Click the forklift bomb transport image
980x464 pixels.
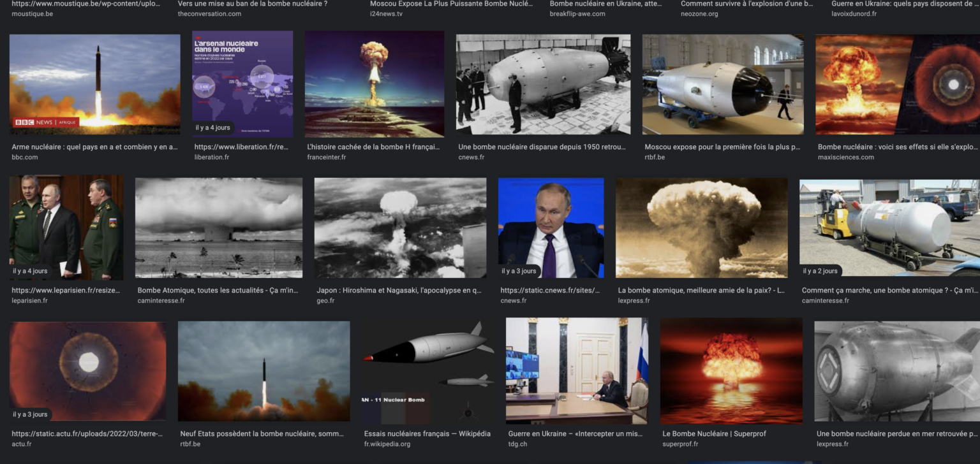coord(889,228)
